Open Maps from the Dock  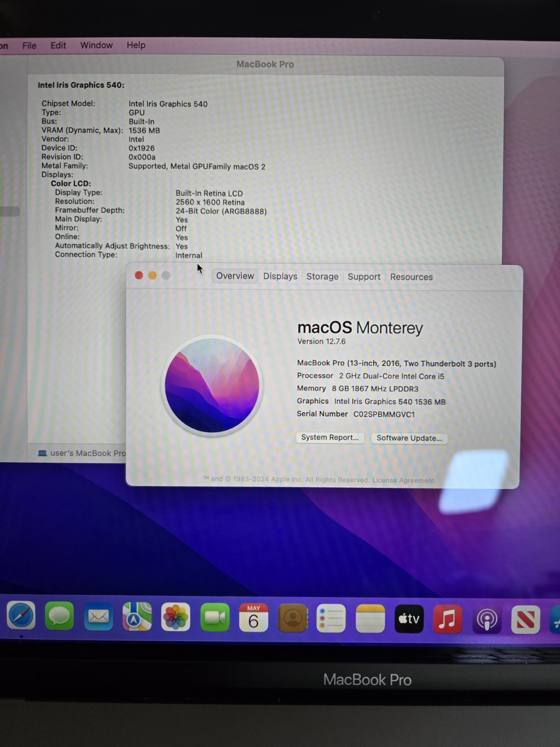pyautogui.click(x=137, y=617)
